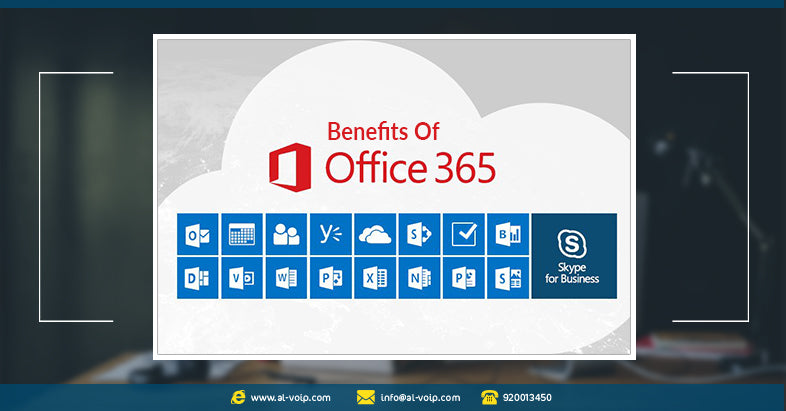Open the www.al-voip.com website link
786x411 pixels.
[292, 397]
